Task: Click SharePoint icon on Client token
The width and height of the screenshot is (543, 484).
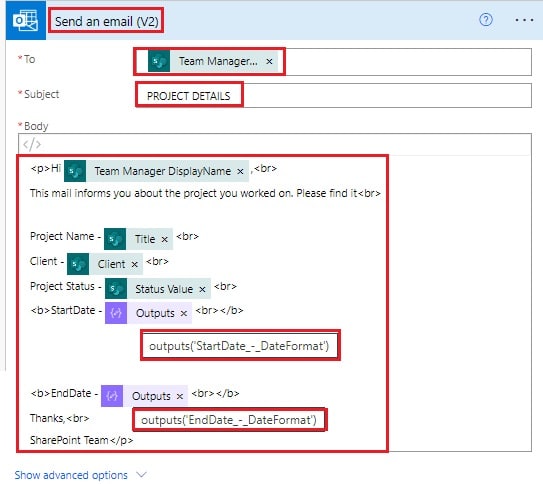Action: pos(78,264)
